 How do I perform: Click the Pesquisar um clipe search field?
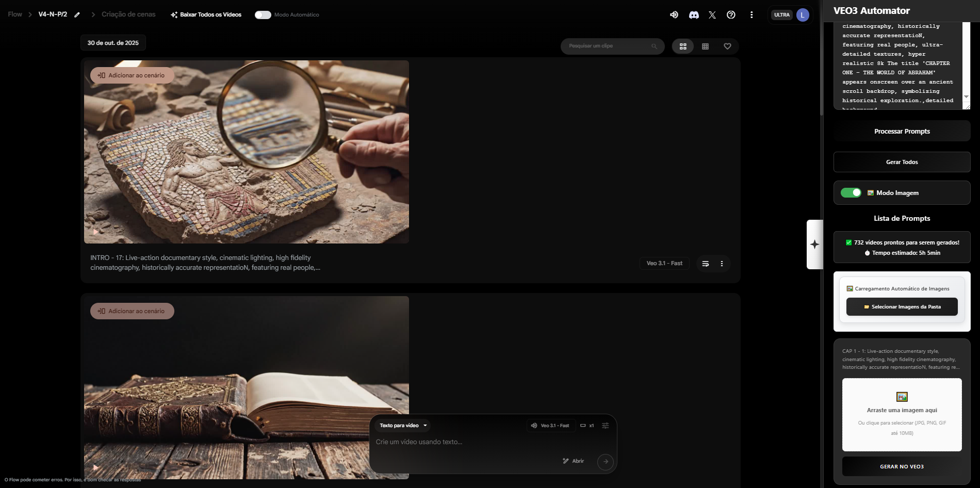click(609, 46)
